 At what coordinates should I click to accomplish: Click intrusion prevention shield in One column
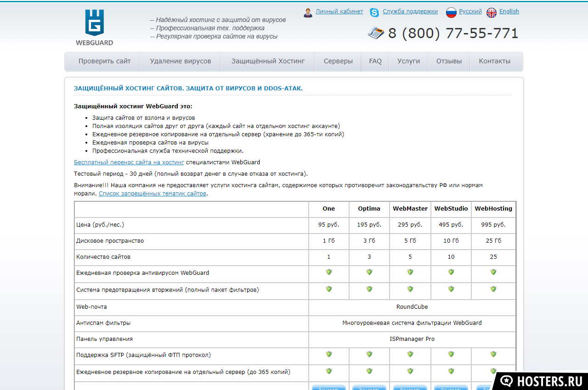point(329,289)
